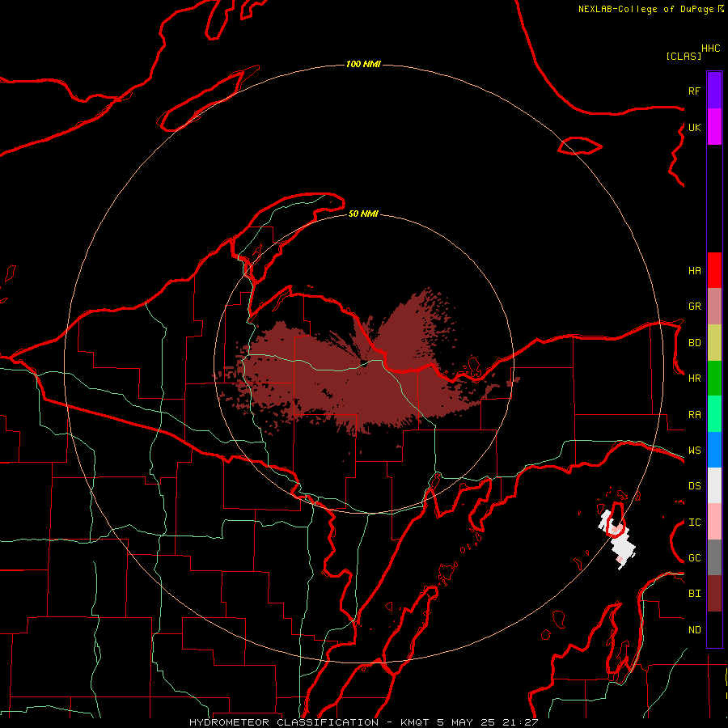
Task: Click the BI legend label
Action: (x=694, y=594)
